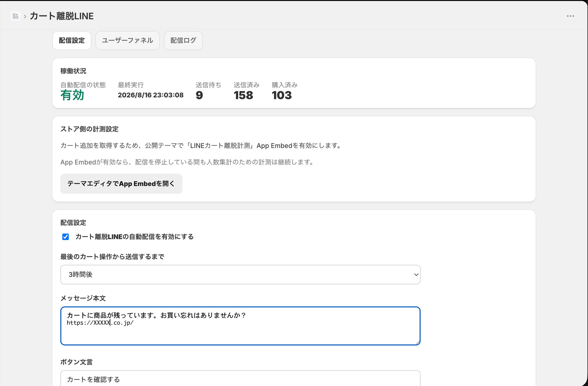
Task: Switch to the ユーザーファネル tab
Action: (128, 40)
